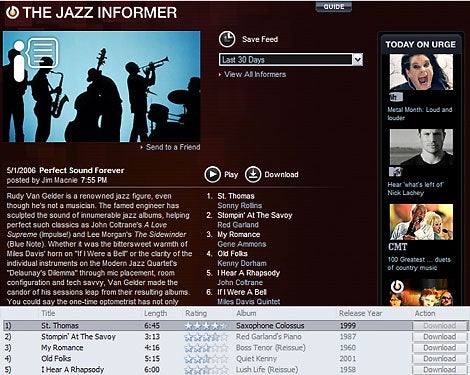Click the Download button for My Romance row
This screenshot has width=470, height=375.
click(x=440, y=348)
